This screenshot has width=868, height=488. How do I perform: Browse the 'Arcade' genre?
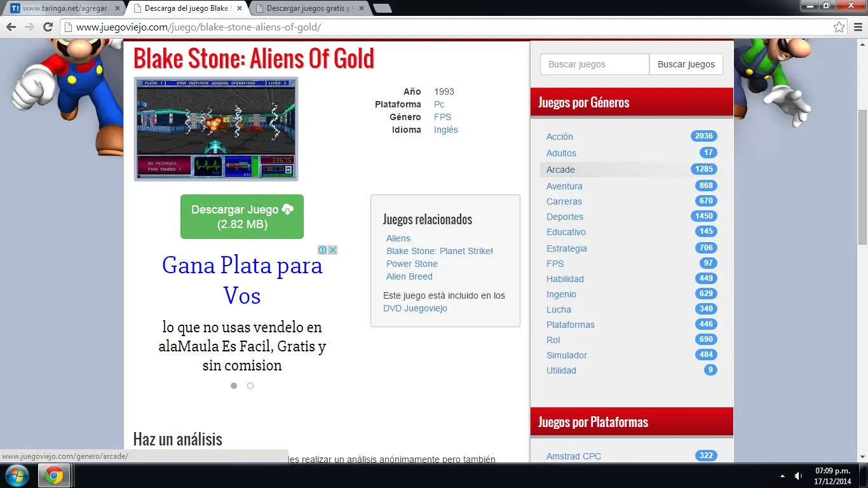point(560,170)
